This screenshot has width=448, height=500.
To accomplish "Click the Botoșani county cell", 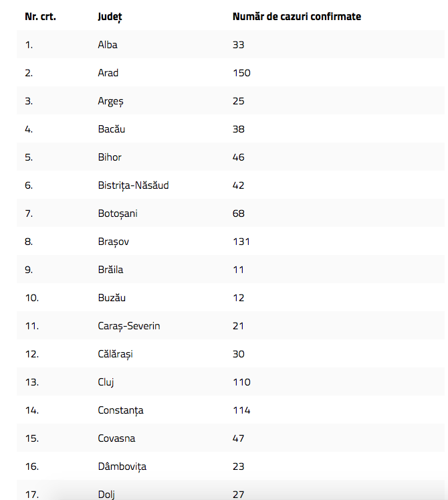I will 118,214.
